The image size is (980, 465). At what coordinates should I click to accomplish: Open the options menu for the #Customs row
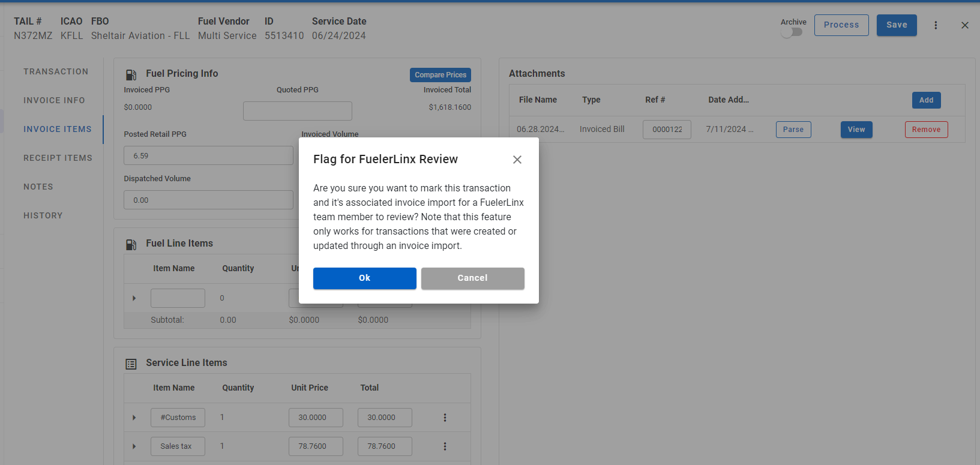pos(445,418)
